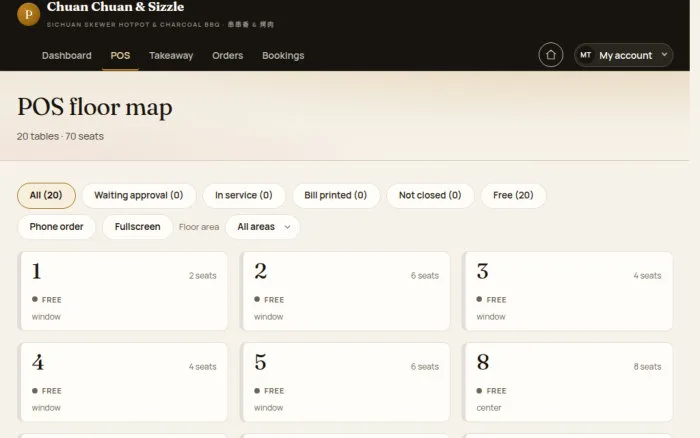Click '2 seats' on table 1
Viewport: 700px width, 438px height.
pyautogui.click(x=202, y=275)
